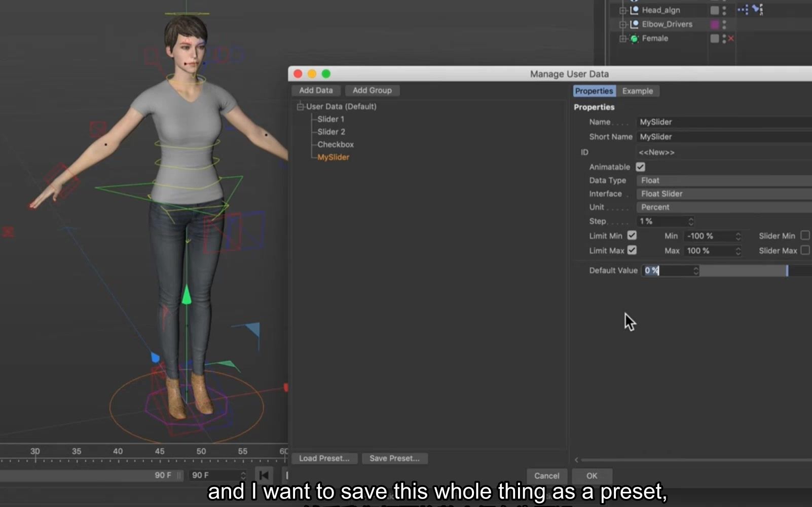Open the Properties tab
The width and height of the screenshot is (812, 507).
(594, 91)
